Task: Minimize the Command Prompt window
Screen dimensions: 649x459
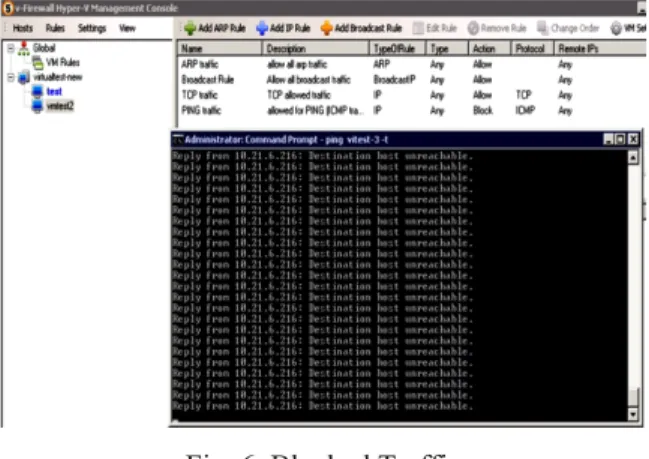Action: [608, 139]
